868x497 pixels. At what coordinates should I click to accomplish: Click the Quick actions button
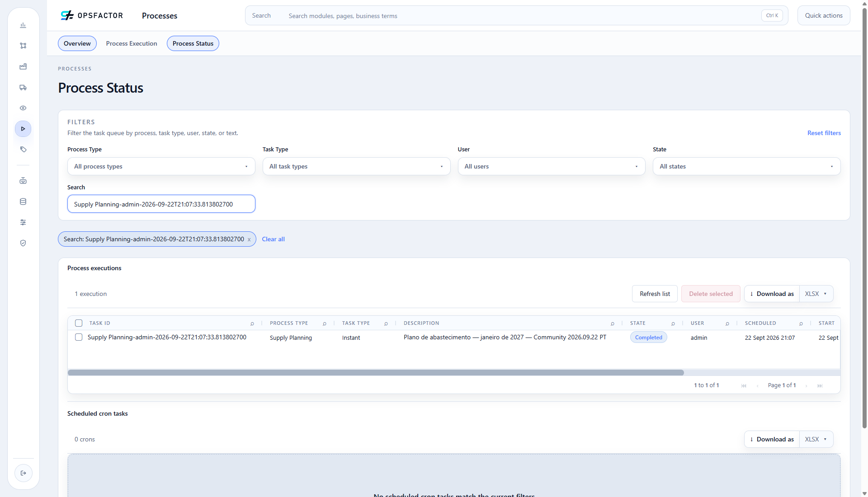click(824, 15)
